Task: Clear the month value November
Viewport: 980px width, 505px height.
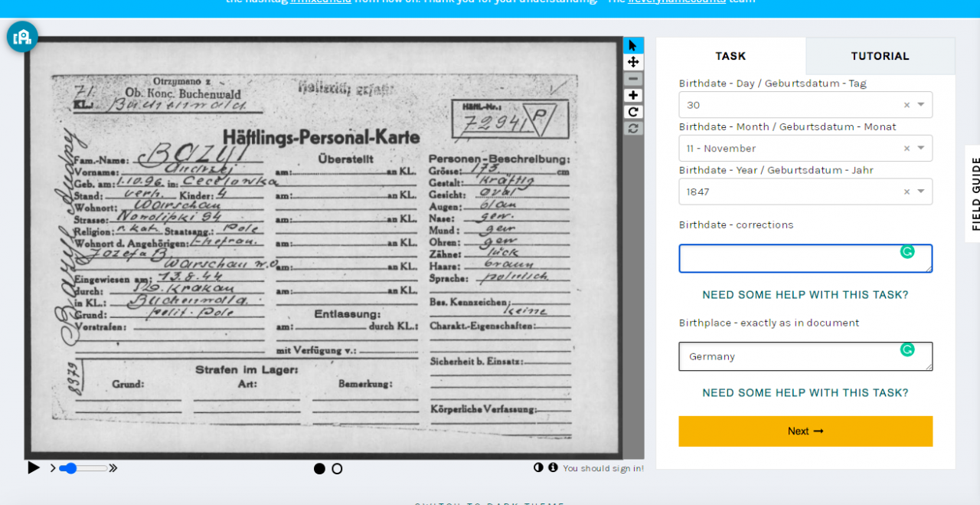Action: point(906,149)
